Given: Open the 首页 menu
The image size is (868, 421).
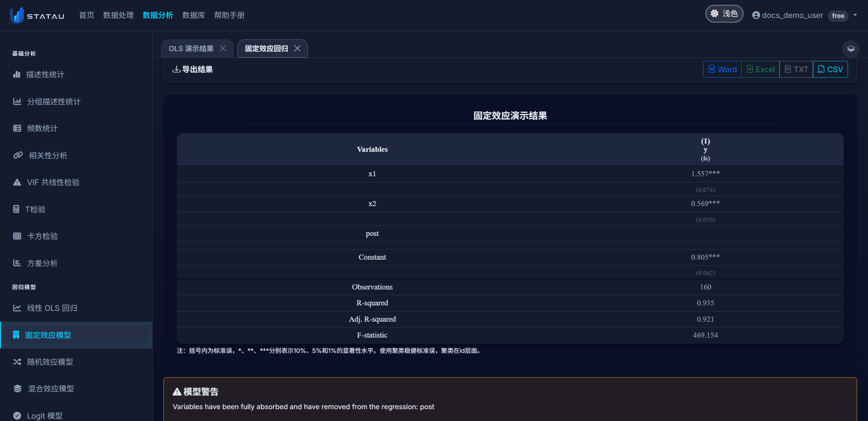Looking at the screenshot, I should pyautogui.click(x=86, y=15).
